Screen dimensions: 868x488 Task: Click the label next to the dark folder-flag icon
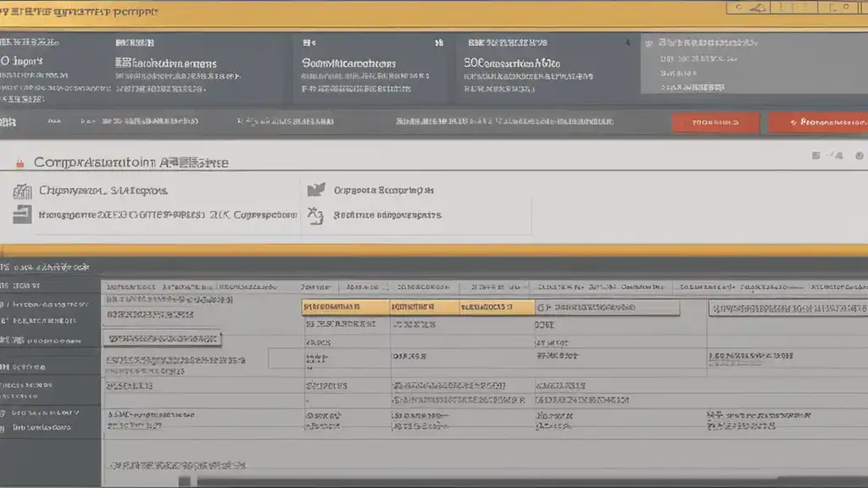tap(384, 191)
